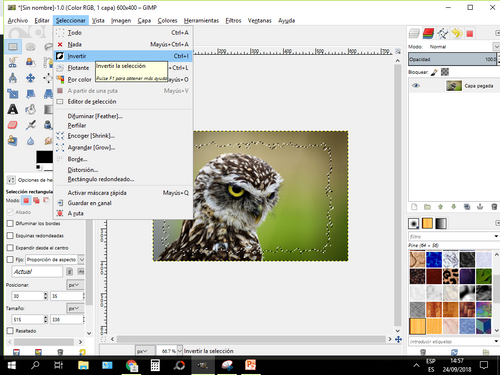Enable Expandir desde el centro checkbox

(x=10, y=248)
